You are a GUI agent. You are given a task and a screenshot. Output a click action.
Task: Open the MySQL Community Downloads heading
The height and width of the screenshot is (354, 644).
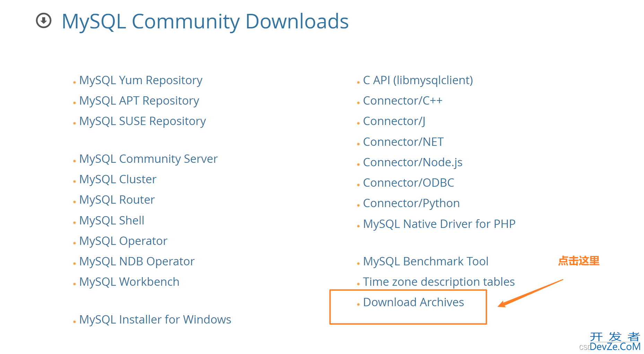pyautogui.click(x=205, y=21)
